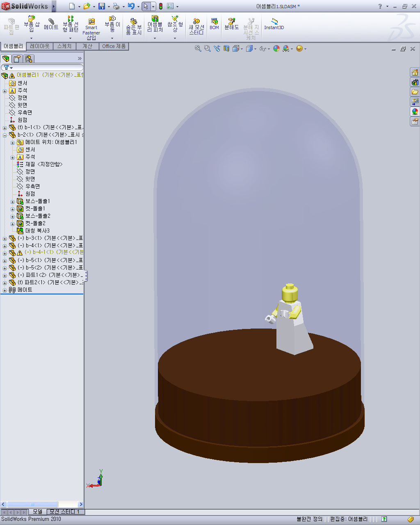Viewport: 420px width, 525px height.
Task: Open the Appearances color ball task pane icon
Action: 415,112
